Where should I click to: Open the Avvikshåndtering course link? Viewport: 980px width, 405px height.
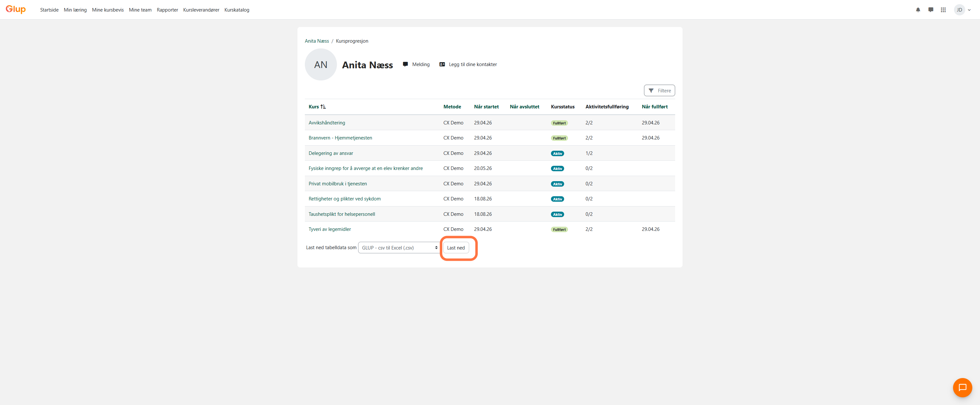coord(327,123)
